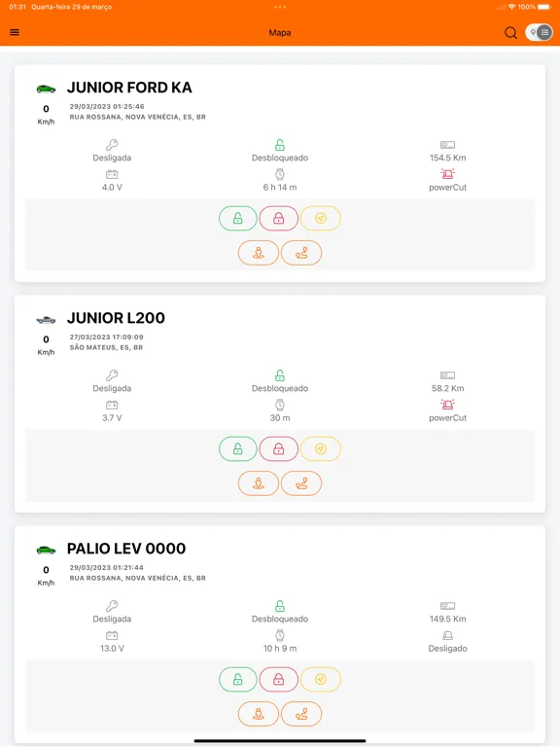The width and height of the screenshot is (560, 747).
Task: Open the PALIO LEV 0000 vehicle card title
Action: [126, 549]
